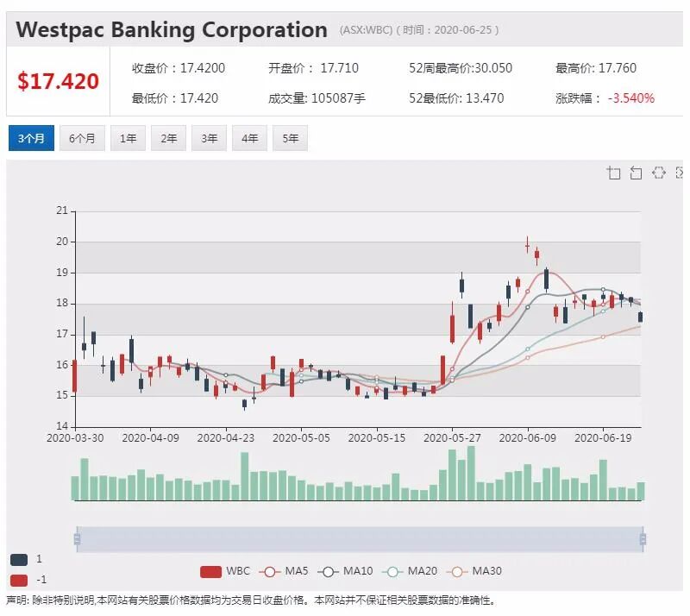Click the 2020-05-05 axis date label
The image size is (690, 616).
tap(301, 438)
